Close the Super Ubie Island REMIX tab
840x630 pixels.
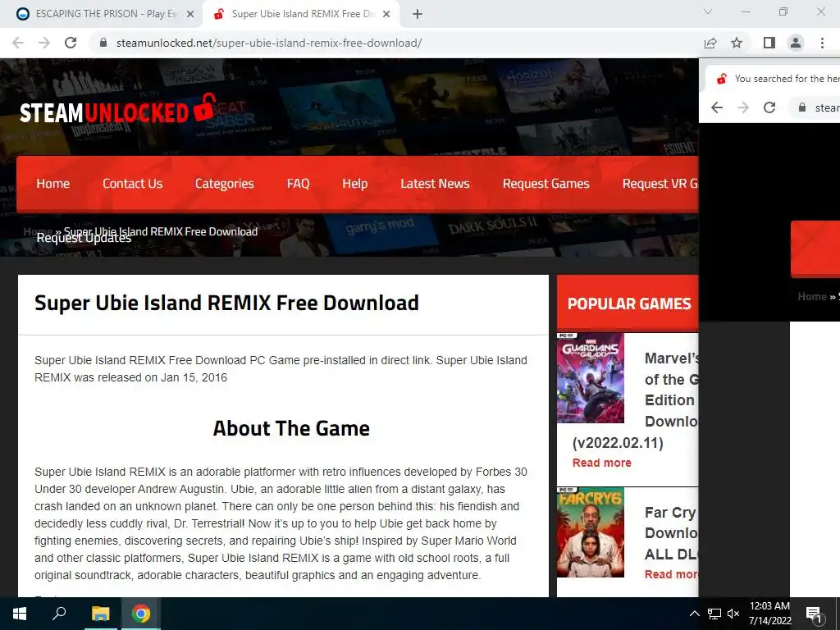click(x=386, y=15)
